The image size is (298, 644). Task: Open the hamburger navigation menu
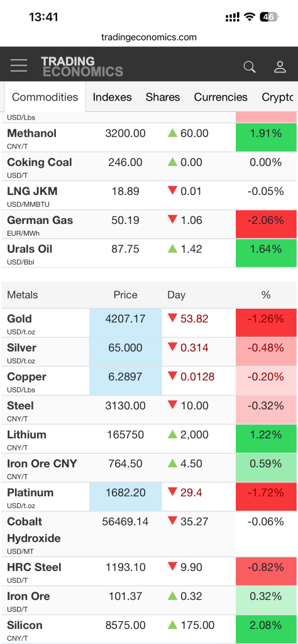point(18,65)
